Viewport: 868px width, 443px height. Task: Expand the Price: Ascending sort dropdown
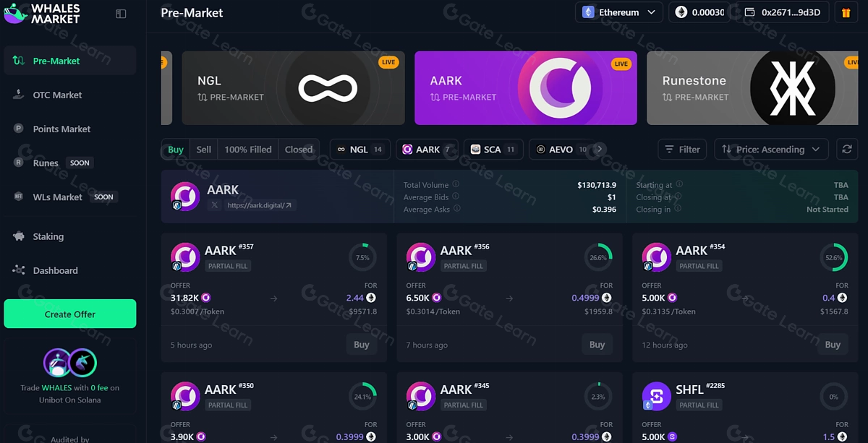771,150
